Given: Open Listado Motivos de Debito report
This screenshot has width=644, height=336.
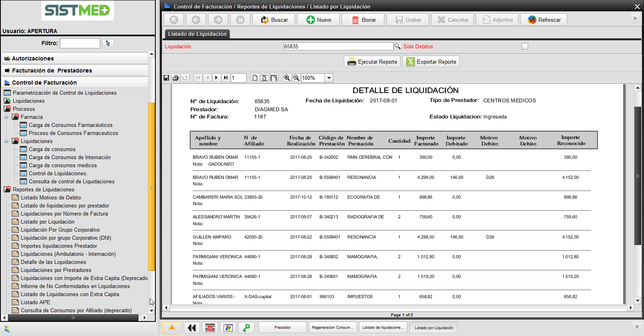Looking at the screenshot, I should 51,197.
